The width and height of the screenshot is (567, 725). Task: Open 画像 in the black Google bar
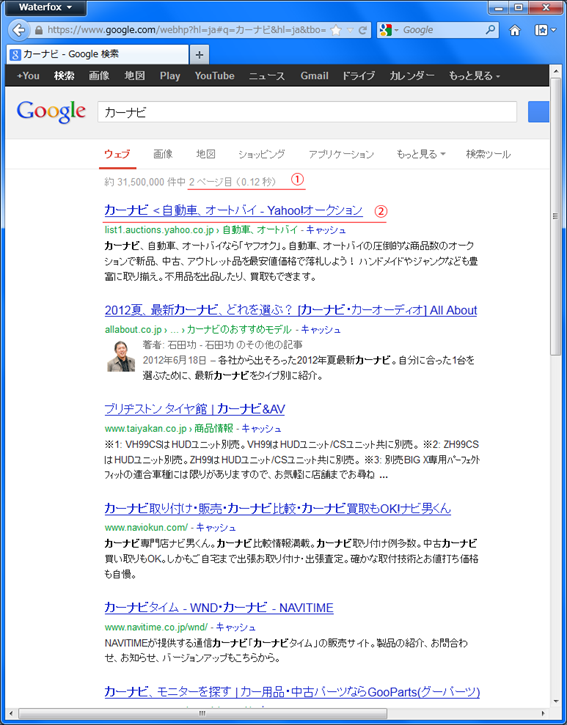click(99, 76)
